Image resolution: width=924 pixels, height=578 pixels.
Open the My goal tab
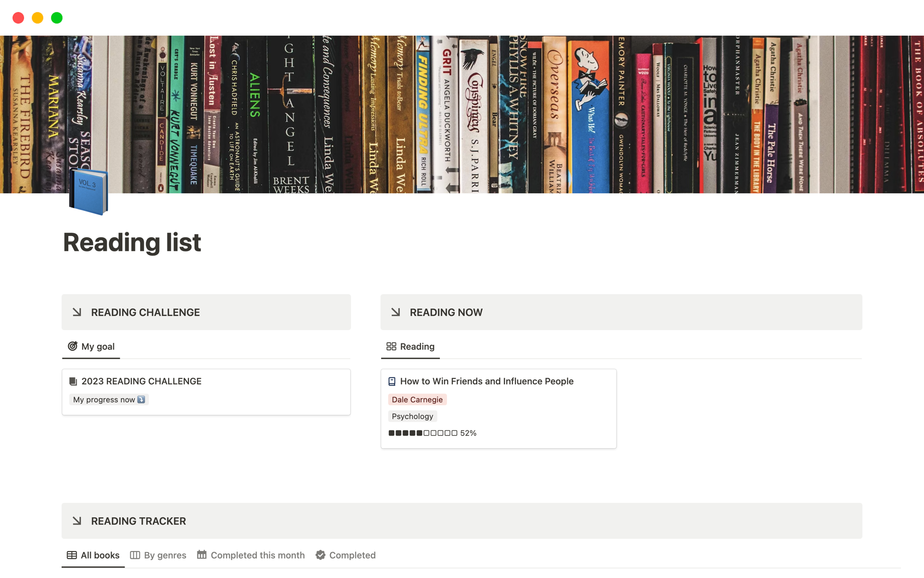pyautogui.click(x=98, y=346)
